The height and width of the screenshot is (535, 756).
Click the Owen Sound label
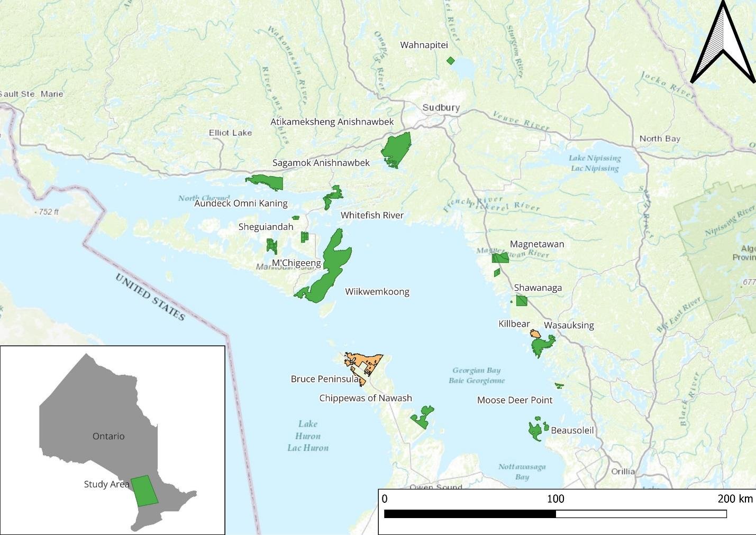[x=436, y=487]
